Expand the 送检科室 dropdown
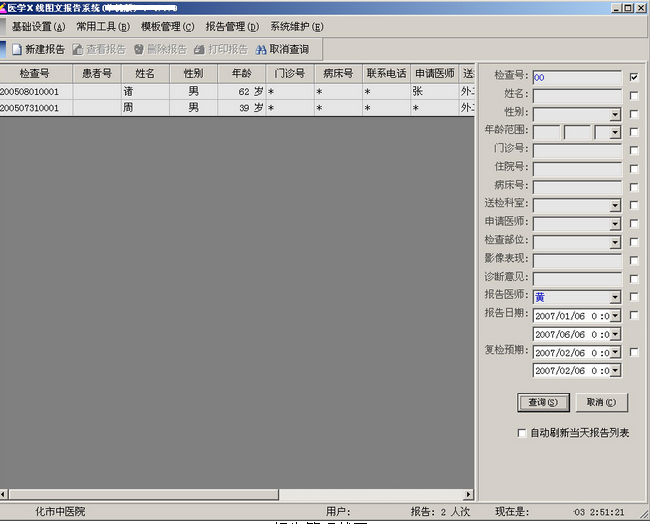Viewport: 650px width, 524px height. [x=615, y=206]
